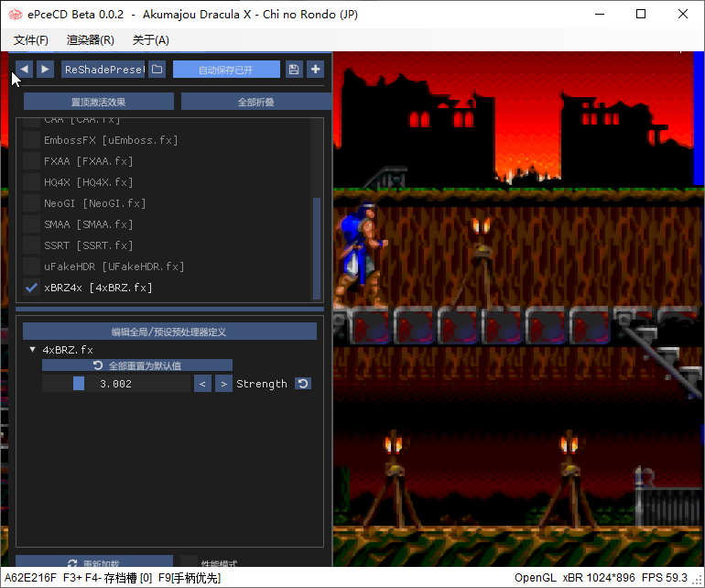Open the 关于(A) menu
The width and height of the screenshot is (705, 588).
click(x=151, y=40)
